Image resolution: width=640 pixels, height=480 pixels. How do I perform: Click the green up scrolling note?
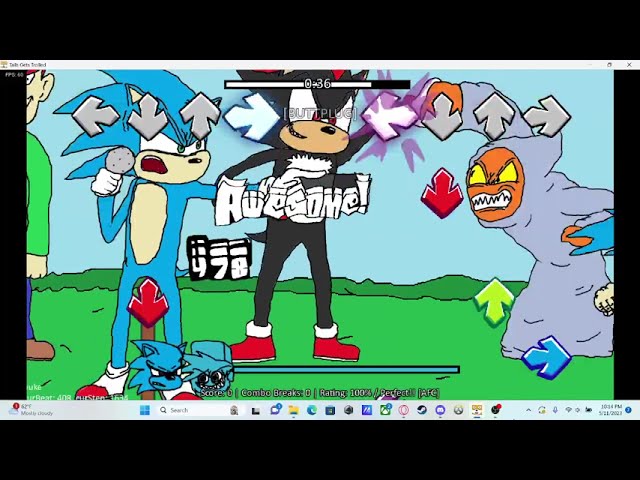click(494, 302)
